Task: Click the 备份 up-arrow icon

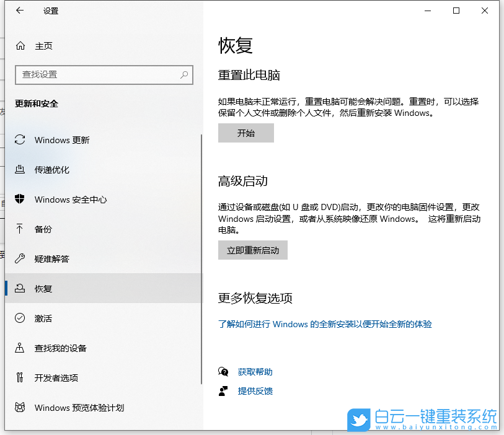Action: pos(19,229)
